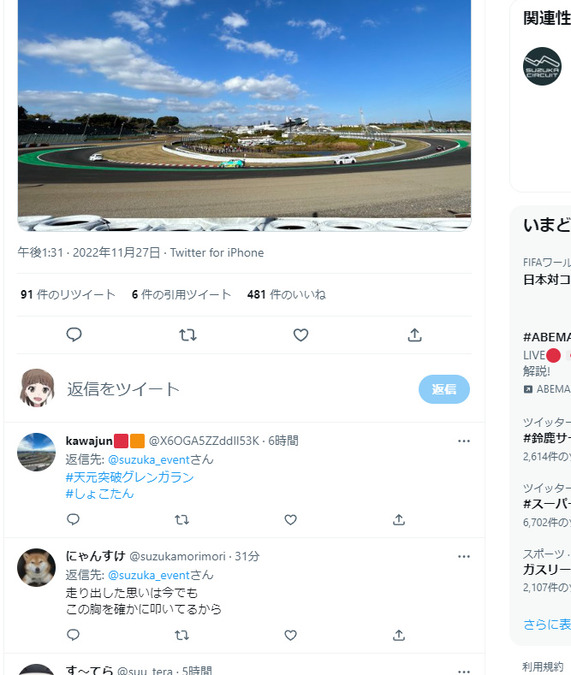Share the main tweet via share icon
This screenshot has height=675, width=571.
coord(414,334)
